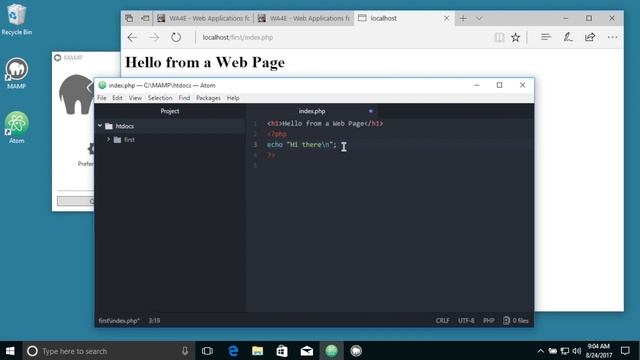Click the Edge address bar
The height and width of the screenshot is (360, 640).
(343, 38)
